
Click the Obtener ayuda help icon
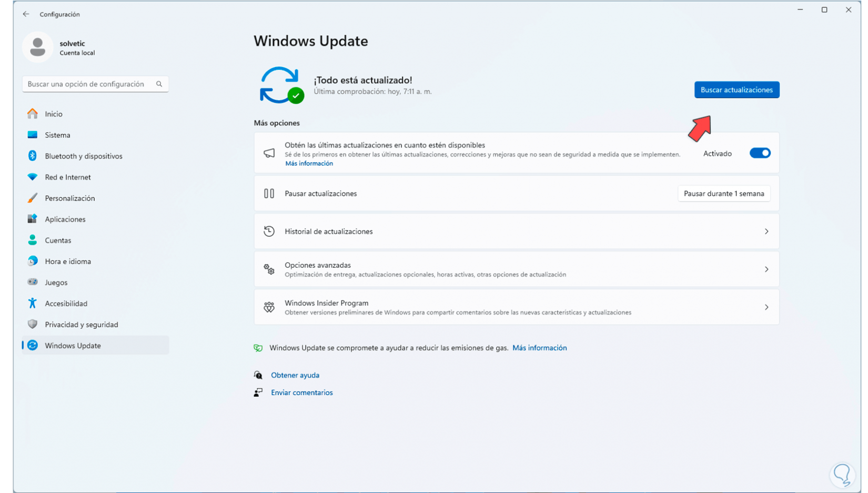258,375
